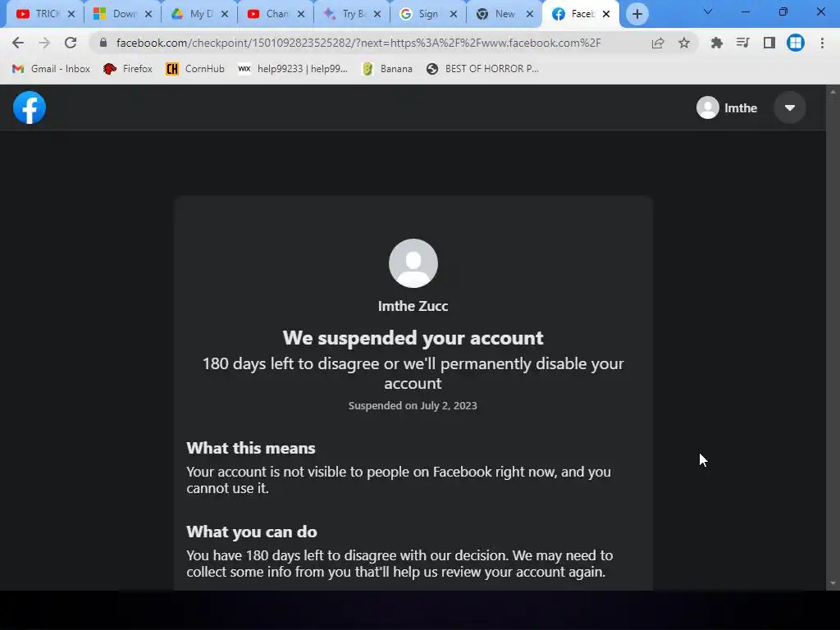The width and height of the screenshot is (840, 630).
Task: Click the page vertical scrollbar
Action: pos(833,337)
